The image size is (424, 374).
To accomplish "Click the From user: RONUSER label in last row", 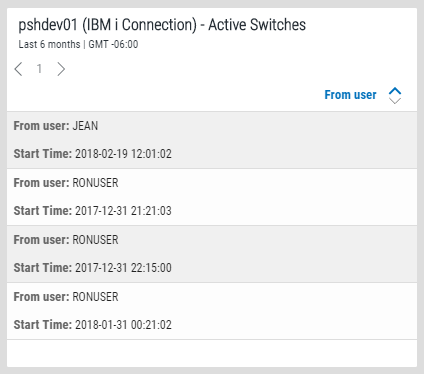I will tap(66, 297).
